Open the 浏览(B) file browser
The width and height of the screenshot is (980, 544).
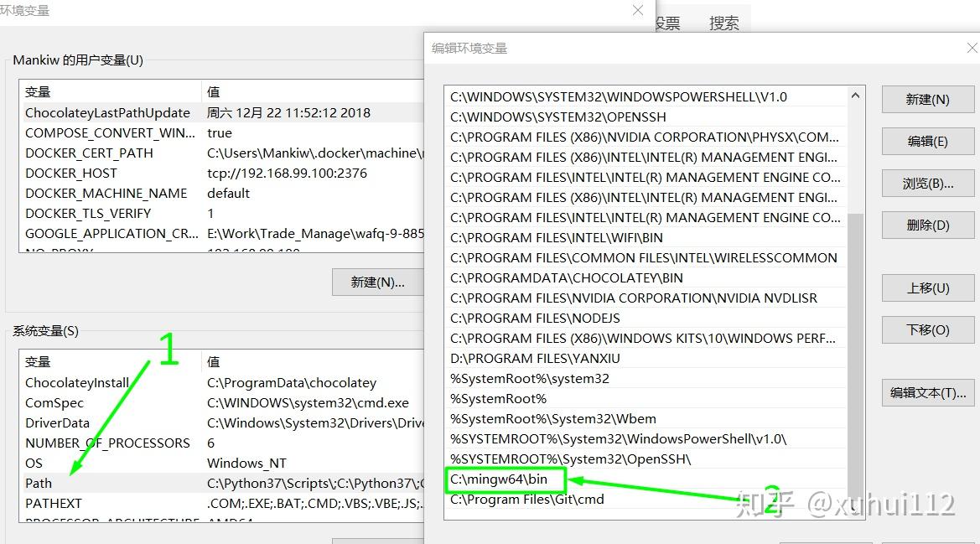(927, 183)
